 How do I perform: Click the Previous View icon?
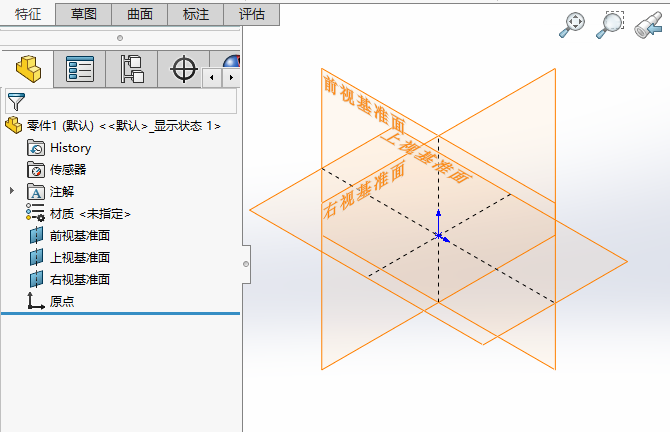click(648, 25)
